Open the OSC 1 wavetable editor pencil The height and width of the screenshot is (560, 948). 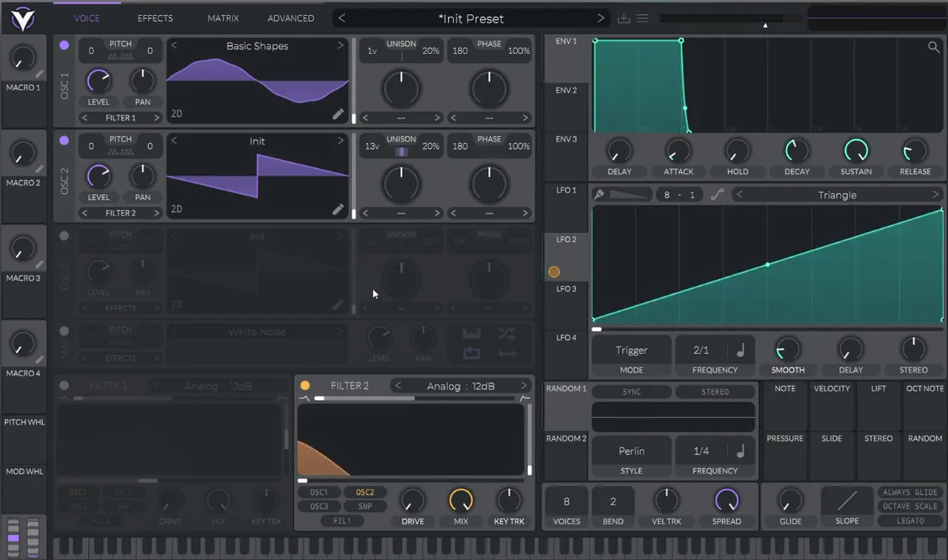click(x=338, y=113)
